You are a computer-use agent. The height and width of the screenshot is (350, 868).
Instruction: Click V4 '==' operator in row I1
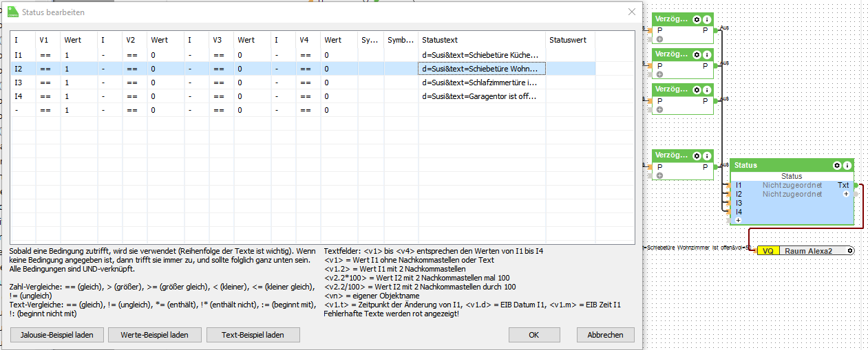coord(308,55)
